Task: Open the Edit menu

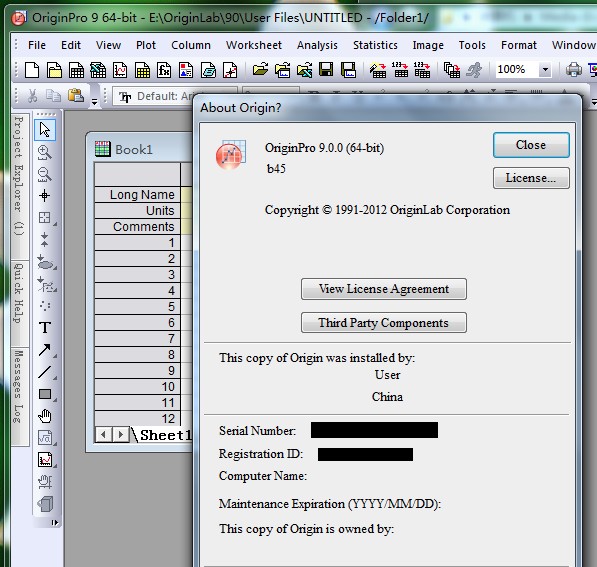Action: click(x=71, y=45)
